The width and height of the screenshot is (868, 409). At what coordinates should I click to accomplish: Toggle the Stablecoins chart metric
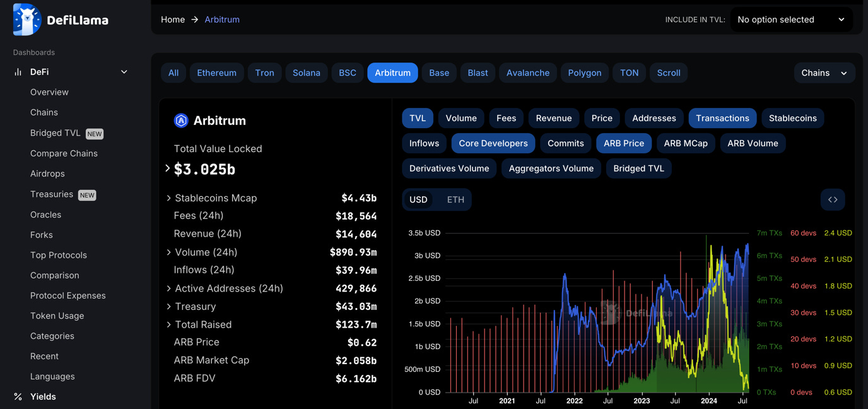793,118
